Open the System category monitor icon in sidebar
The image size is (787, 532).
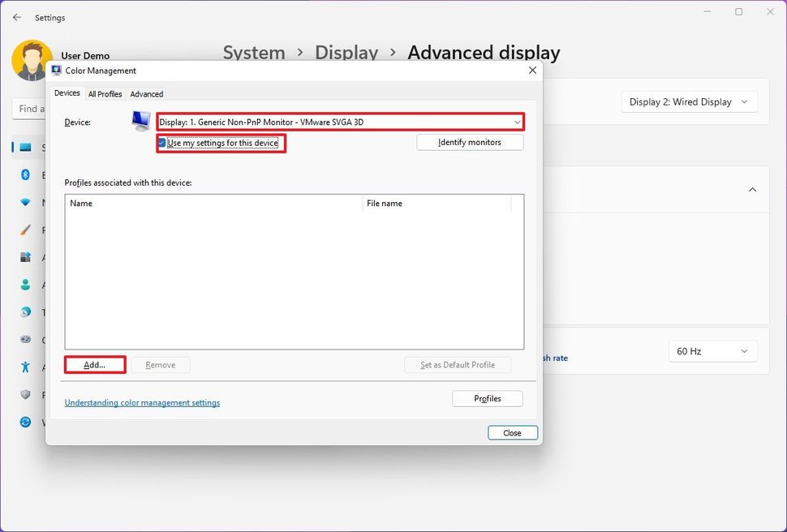pyautogui.click(x=26, y=148)
